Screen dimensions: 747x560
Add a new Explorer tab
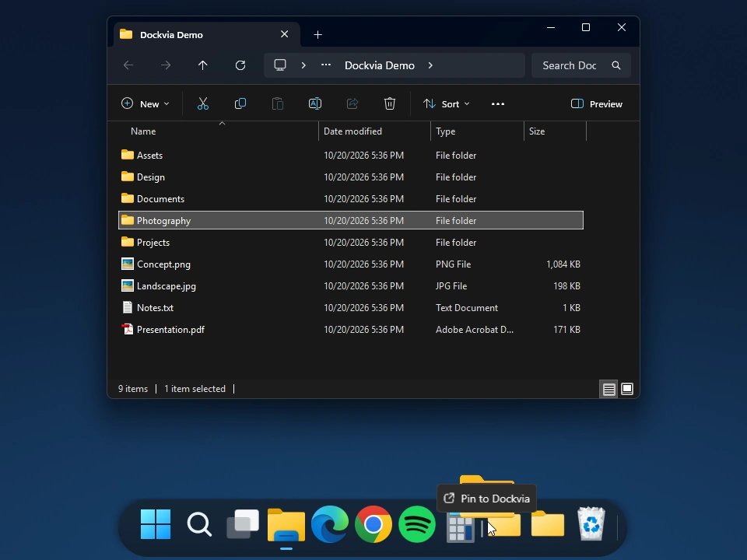pos(317,35)
